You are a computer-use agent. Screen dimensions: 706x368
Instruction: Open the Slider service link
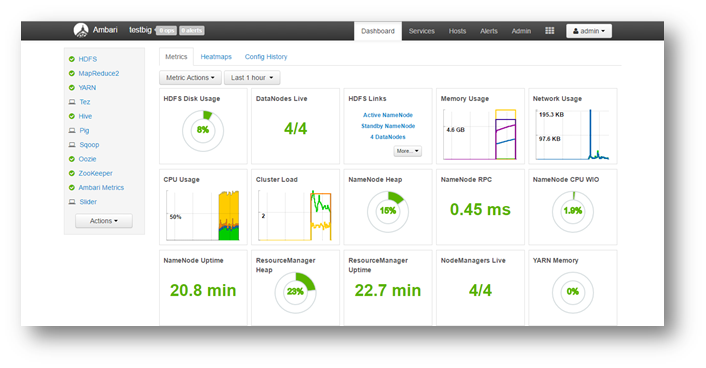tap(88, 202)
